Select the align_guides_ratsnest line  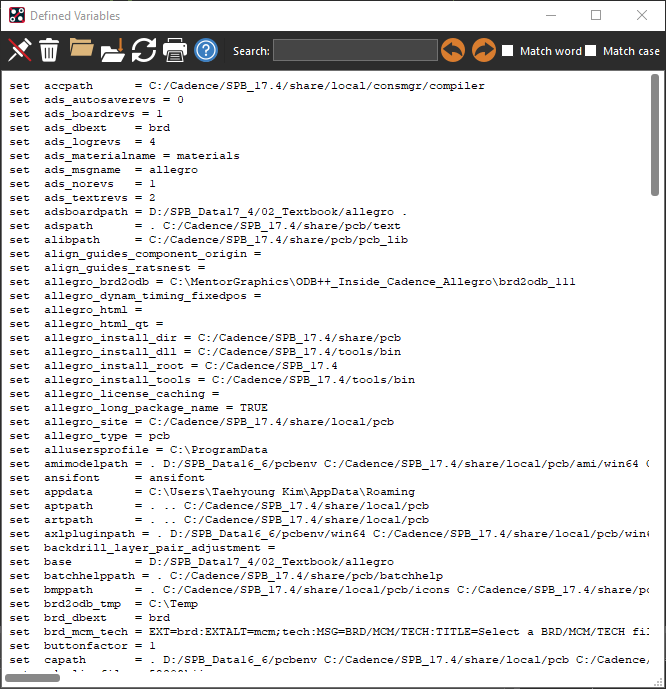107,268
